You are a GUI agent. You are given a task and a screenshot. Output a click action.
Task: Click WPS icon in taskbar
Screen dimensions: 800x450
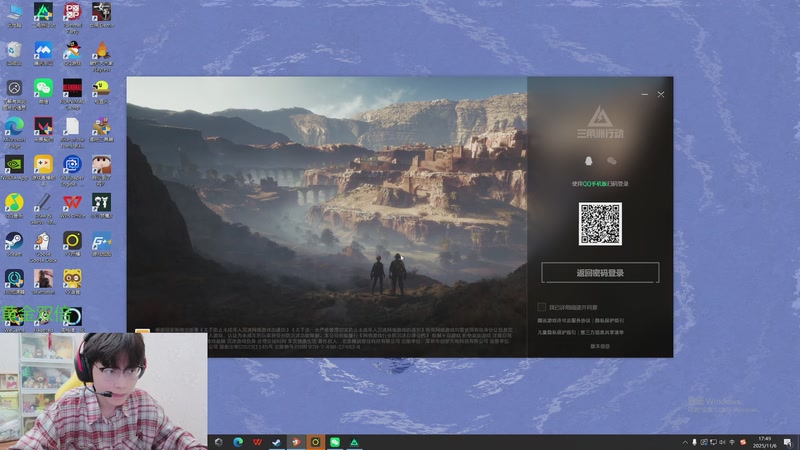257,442
